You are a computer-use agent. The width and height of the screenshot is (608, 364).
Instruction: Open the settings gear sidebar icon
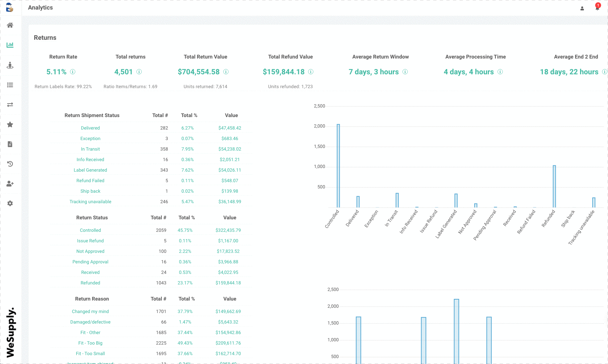click(x=10, y=203)
